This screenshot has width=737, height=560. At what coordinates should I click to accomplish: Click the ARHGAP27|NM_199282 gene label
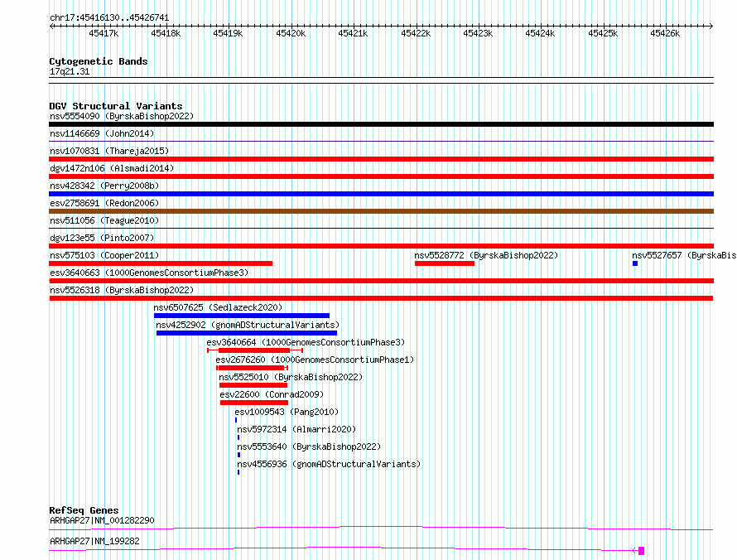(94, 541)
